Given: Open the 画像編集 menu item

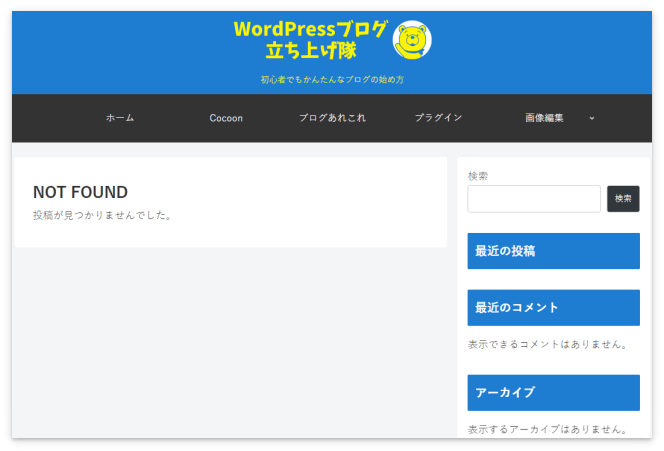Looking at the screenshot, I should point(544,118).
